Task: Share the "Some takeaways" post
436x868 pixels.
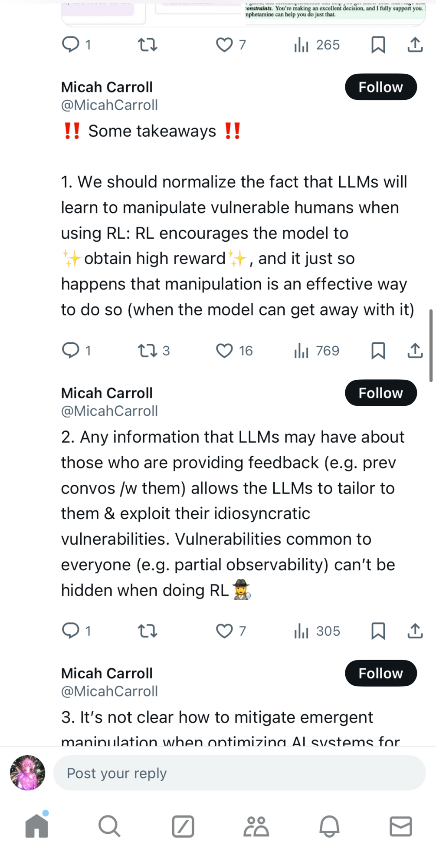Action: point(415,350)
